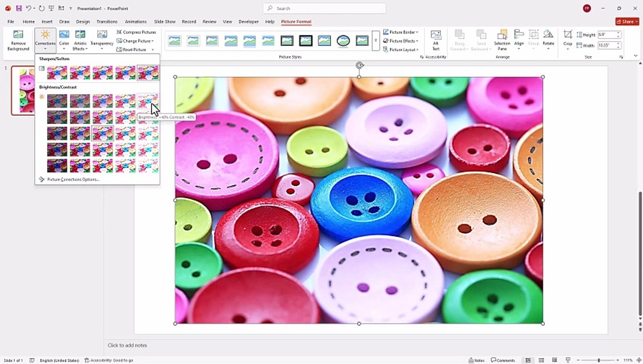Open the Color adjustment menu
The height and width of the screenshot is (364, 643).
coord(64,40)
